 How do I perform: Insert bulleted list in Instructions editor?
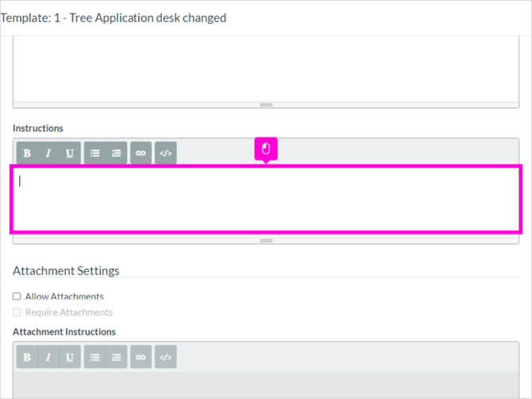tap(95, 153)
